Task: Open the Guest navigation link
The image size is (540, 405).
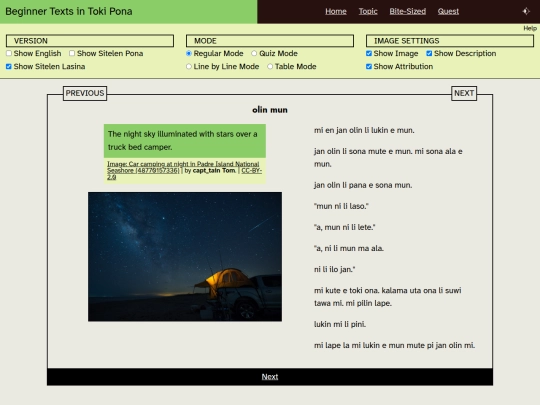Action: coord(448,11)
